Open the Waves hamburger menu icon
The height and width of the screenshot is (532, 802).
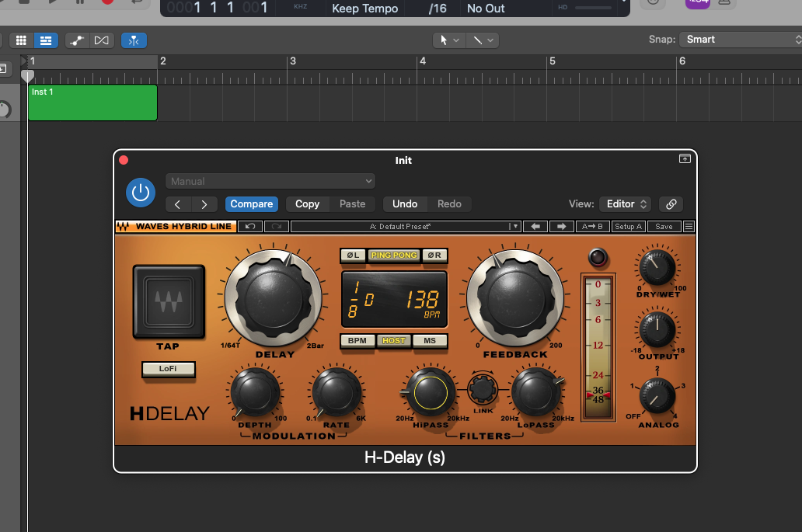click(x=689, y=227)
